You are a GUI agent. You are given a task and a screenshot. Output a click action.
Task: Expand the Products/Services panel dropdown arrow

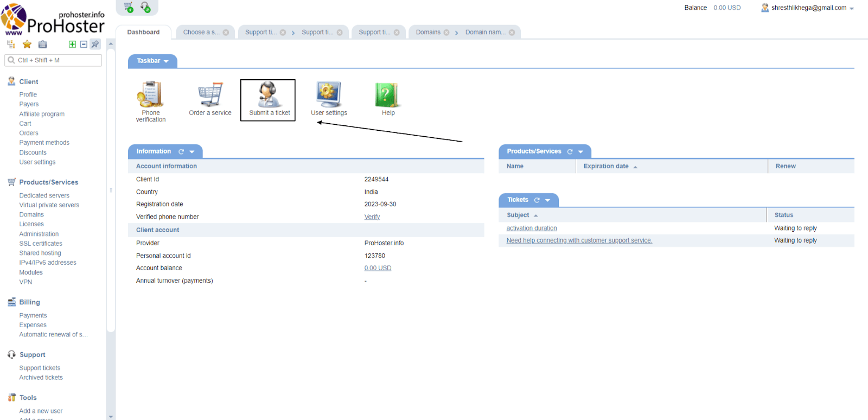[580, 152]
